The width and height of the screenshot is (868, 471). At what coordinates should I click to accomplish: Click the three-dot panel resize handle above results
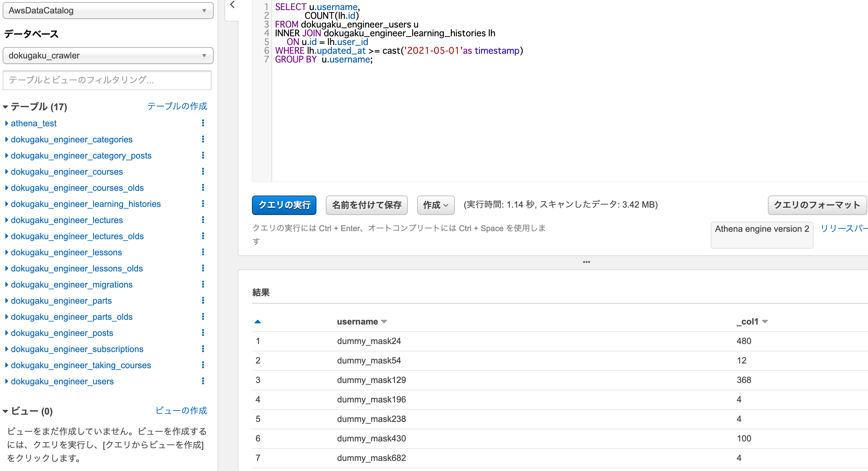[586, 262]
